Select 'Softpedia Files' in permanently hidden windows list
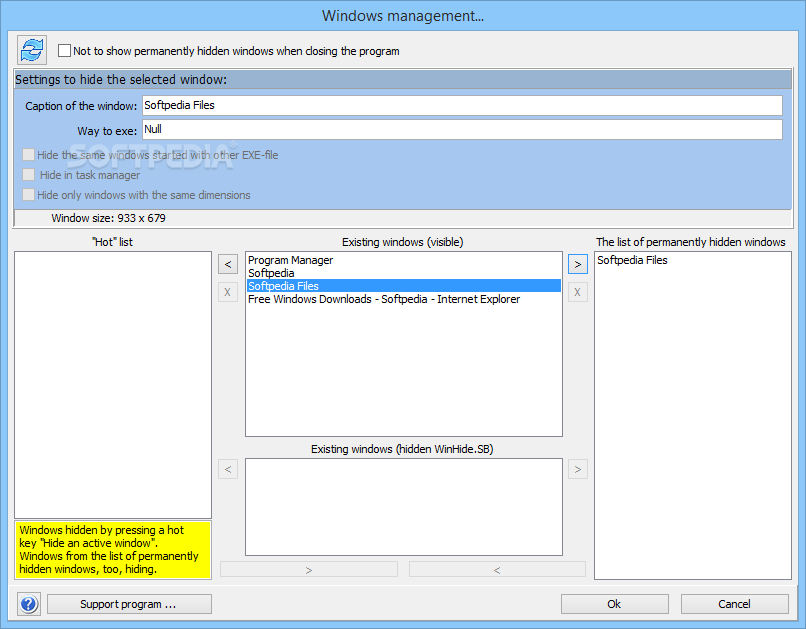 [x=692, y=260]
